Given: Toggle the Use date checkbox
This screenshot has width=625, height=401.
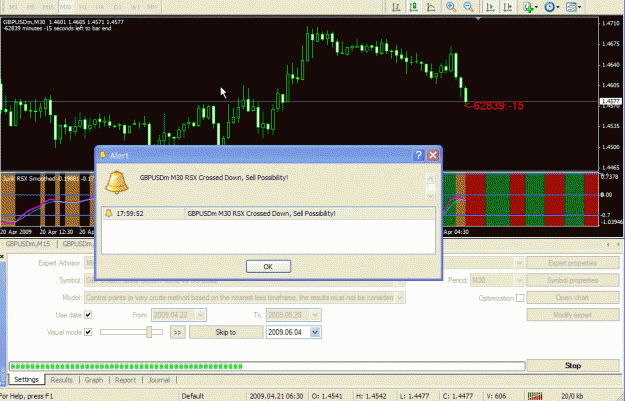Looking at the screenshot, I should coord(88,315).
